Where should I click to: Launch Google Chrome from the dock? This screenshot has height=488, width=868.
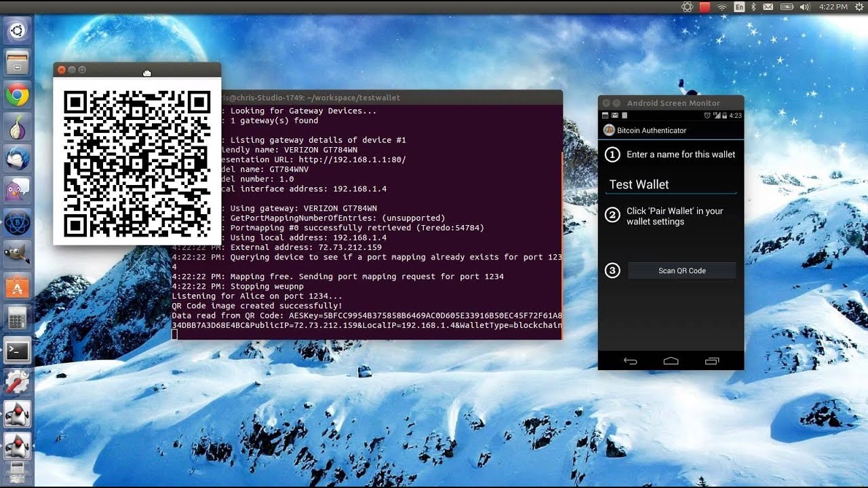click(17, 96)
